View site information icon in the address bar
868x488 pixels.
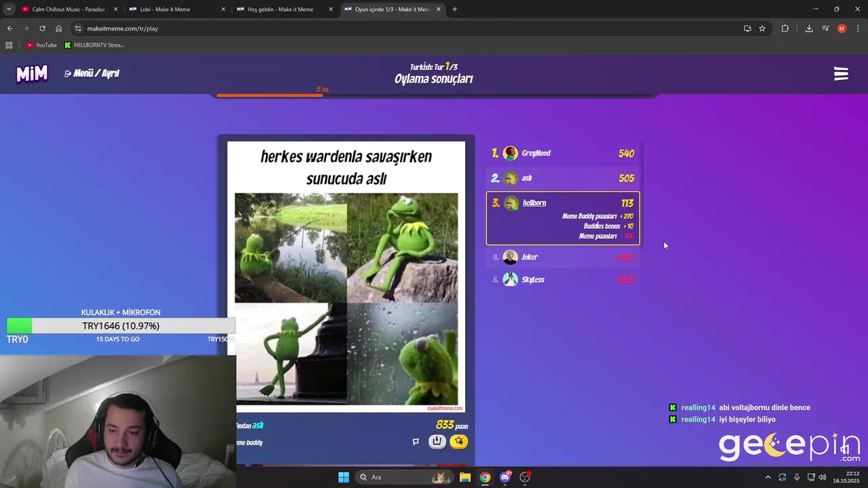coord(79,28)
